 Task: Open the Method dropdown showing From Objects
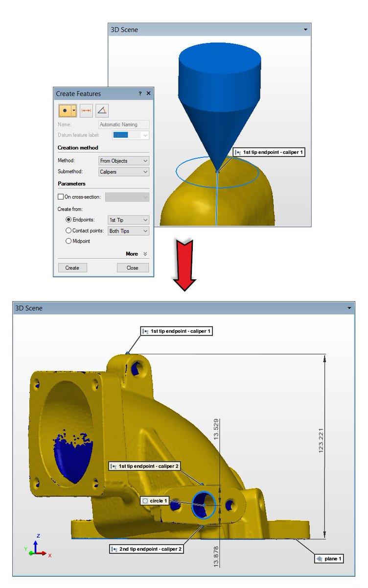[x=124, y=161]
